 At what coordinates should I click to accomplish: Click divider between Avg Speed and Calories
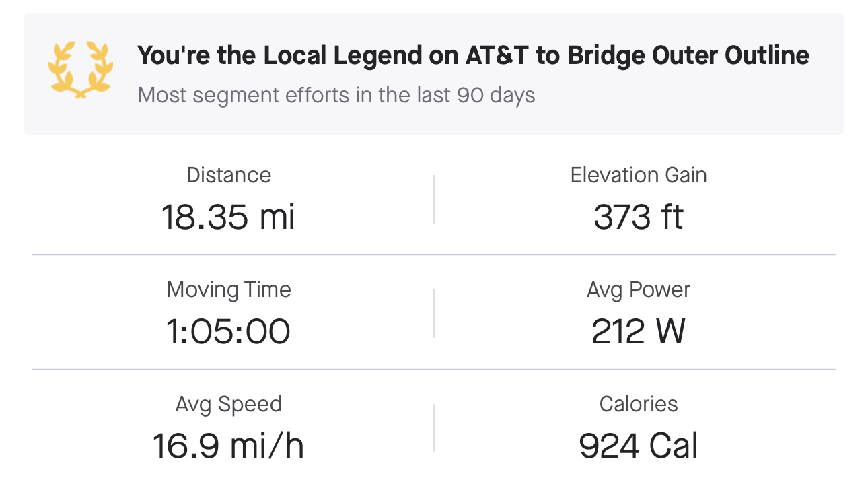(434, 427)
